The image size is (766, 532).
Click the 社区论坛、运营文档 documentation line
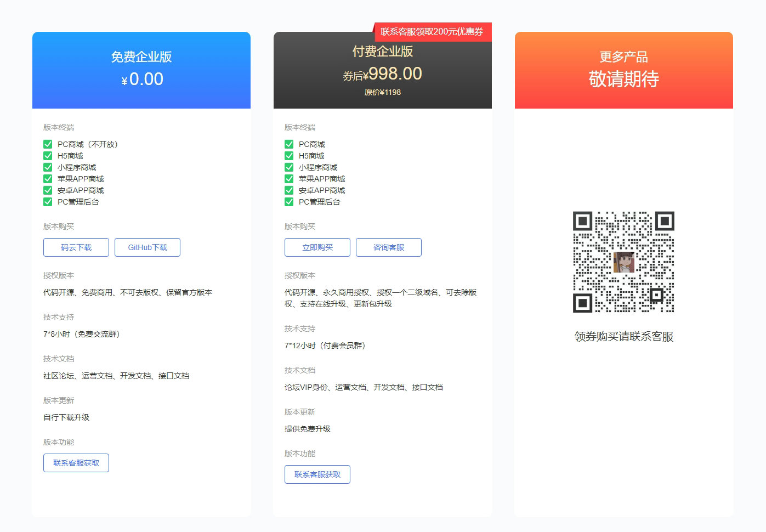point(116,376)
